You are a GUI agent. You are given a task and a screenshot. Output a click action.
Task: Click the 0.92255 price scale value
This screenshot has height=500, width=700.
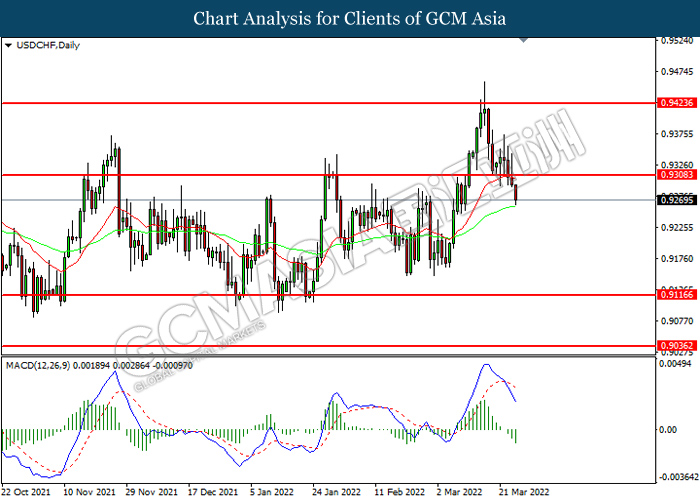[677, 228]
